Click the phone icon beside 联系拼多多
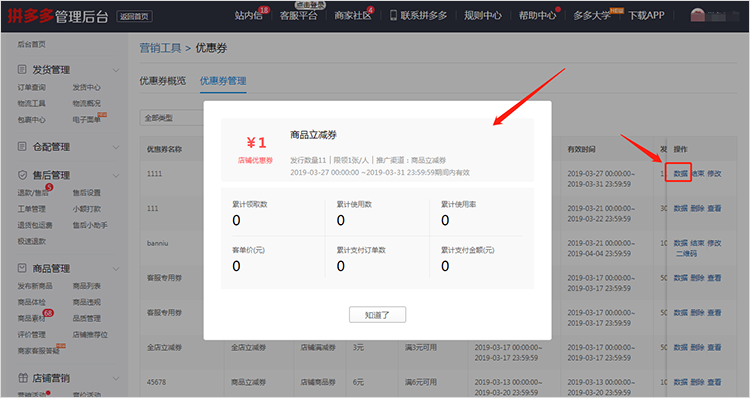 click(x=393, y=15)
